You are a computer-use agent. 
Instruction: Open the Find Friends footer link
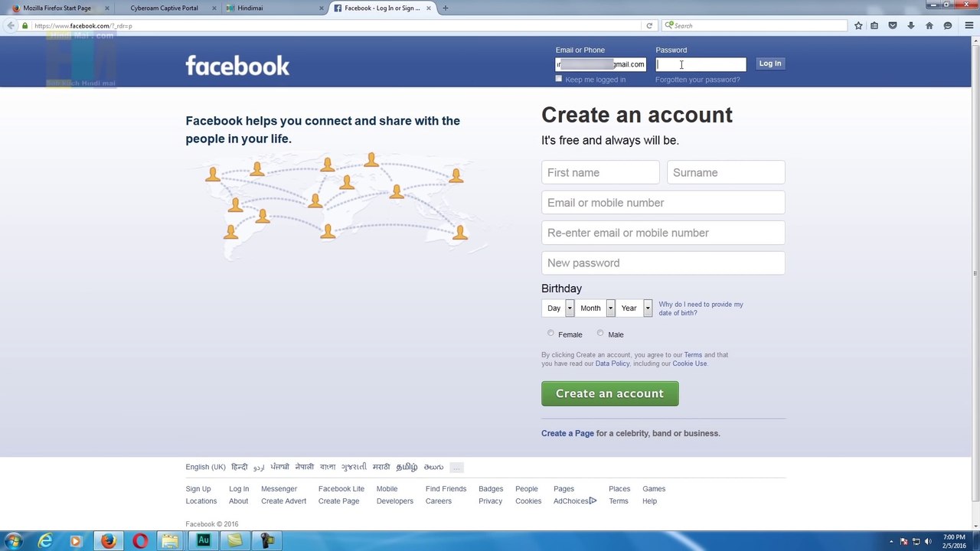pyautogui.click(x=446, y=489)
